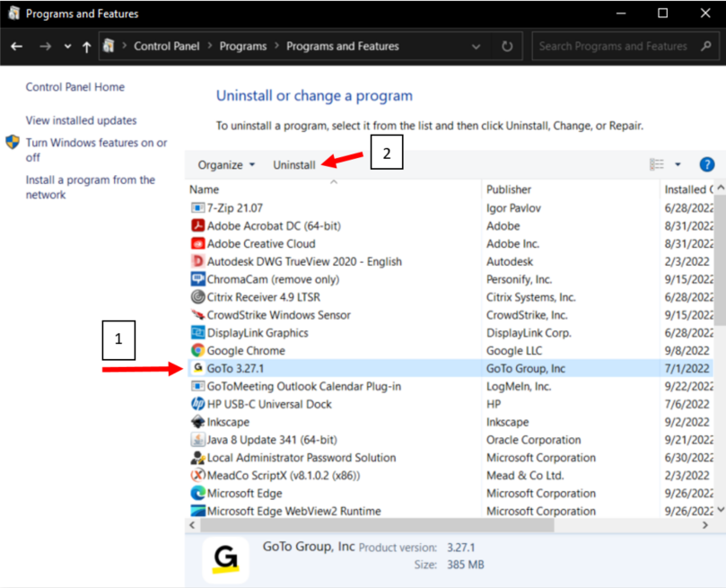Open Install a program from the network
The height and width of the screenshot is (588, 726).
91,187
